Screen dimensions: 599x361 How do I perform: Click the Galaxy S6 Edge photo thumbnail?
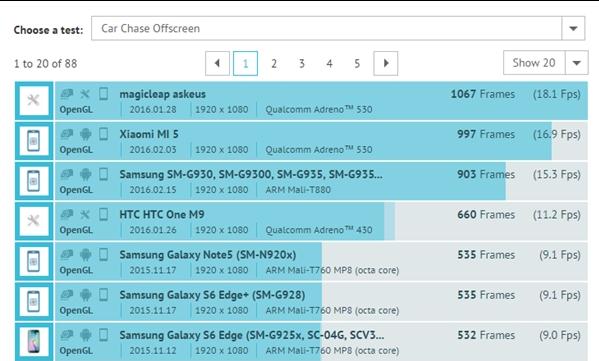point(34,342)
